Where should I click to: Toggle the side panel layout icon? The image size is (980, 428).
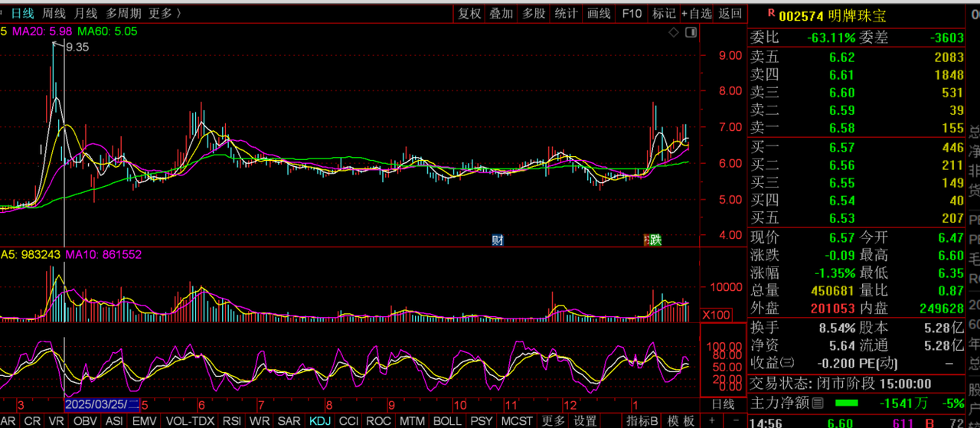click(x=691, y=32)
